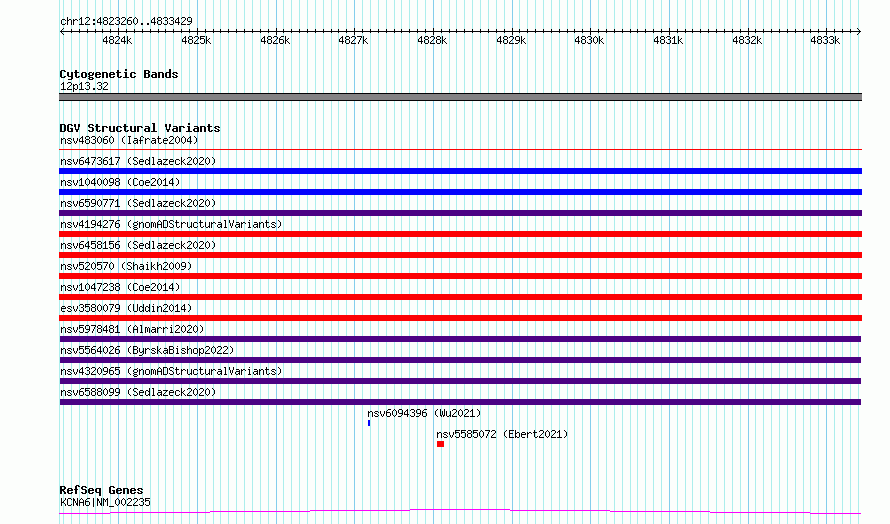Click the blue bar under nsv6473617

(460, 171)
